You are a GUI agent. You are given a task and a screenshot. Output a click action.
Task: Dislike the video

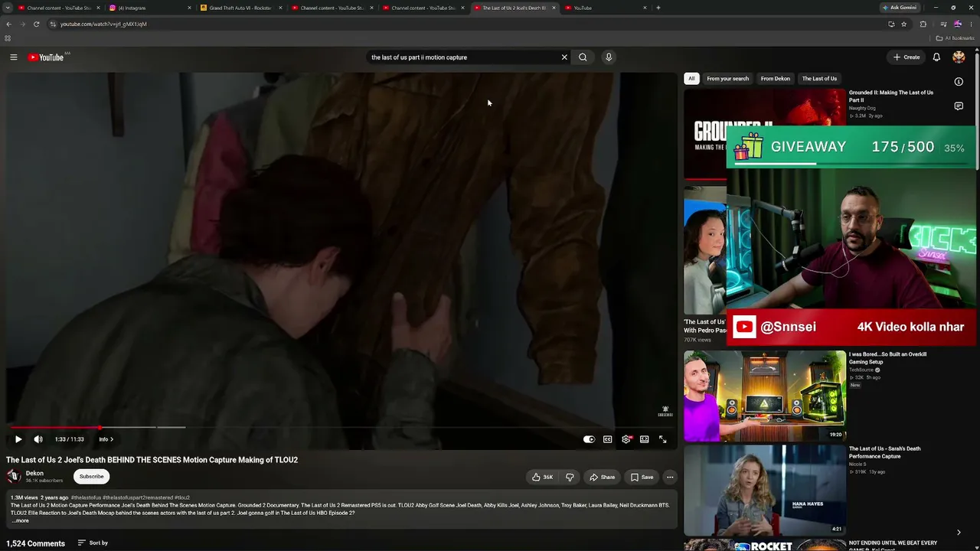click(570, 477)
